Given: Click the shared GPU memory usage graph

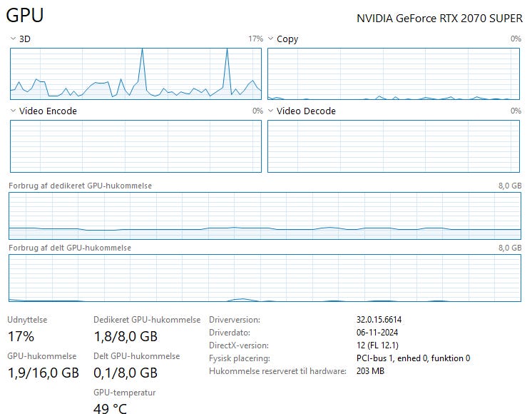Looking at the screenshot, I should 265,278.
